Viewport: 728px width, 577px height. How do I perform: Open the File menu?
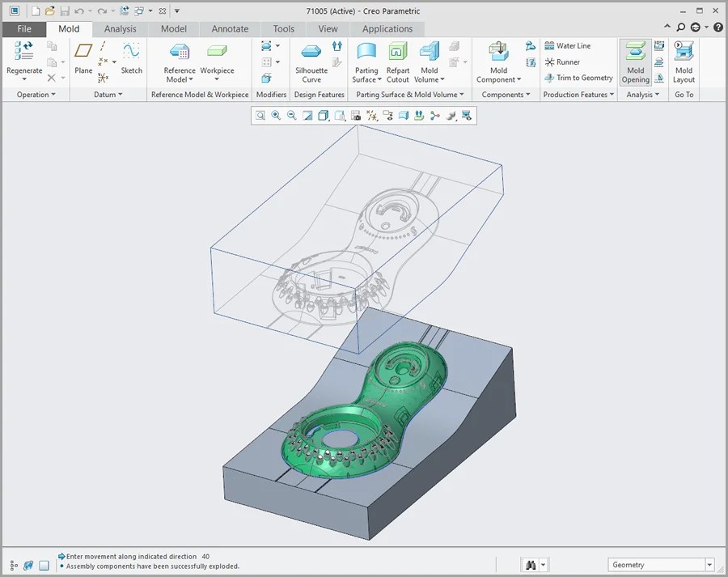(24, 28)
